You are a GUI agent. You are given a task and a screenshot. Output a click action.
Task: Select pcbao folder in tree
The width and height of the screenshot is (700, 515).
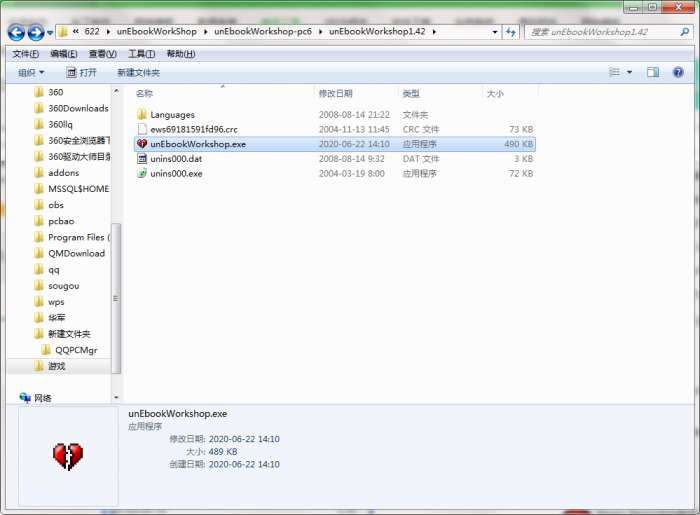click(x=61, y=221)
